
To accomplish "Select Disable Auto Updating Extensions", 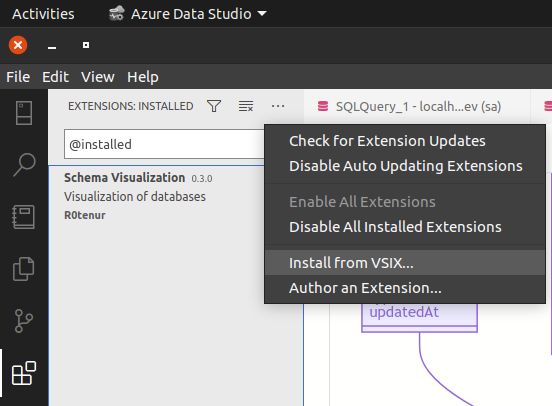I will pos(405,166).
